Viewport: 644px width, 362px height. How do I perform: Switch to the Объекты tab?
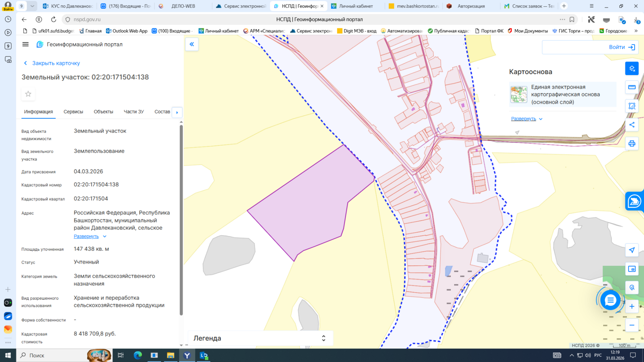tap(103, 112)
